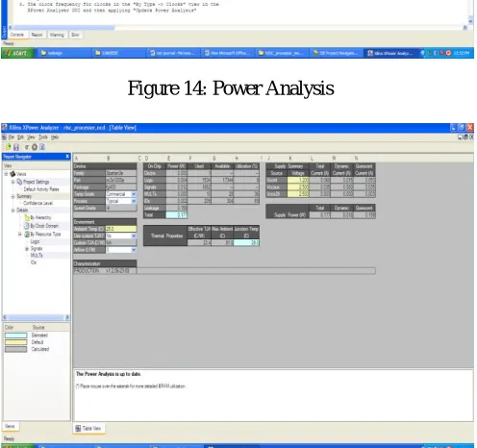Click the Vccint voltage cell

(x=298, y=180)
